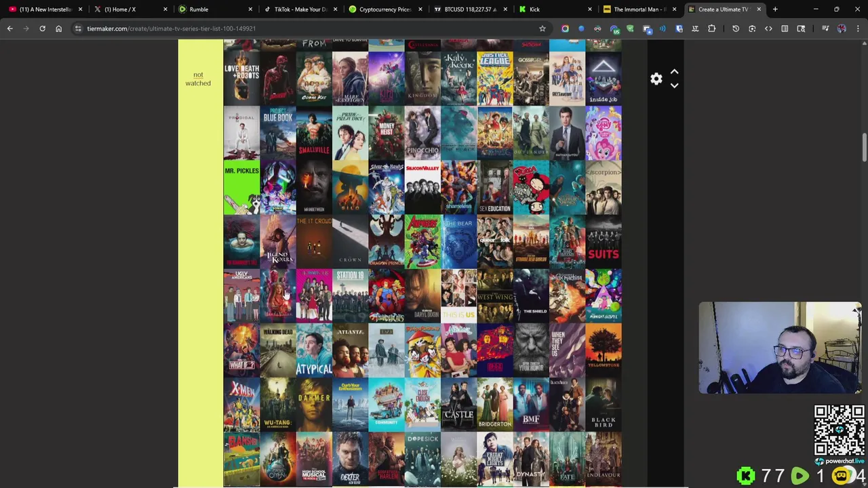Select the Project Blue Book poster
Screen dimensions: 868x488
tap(278, 133)
